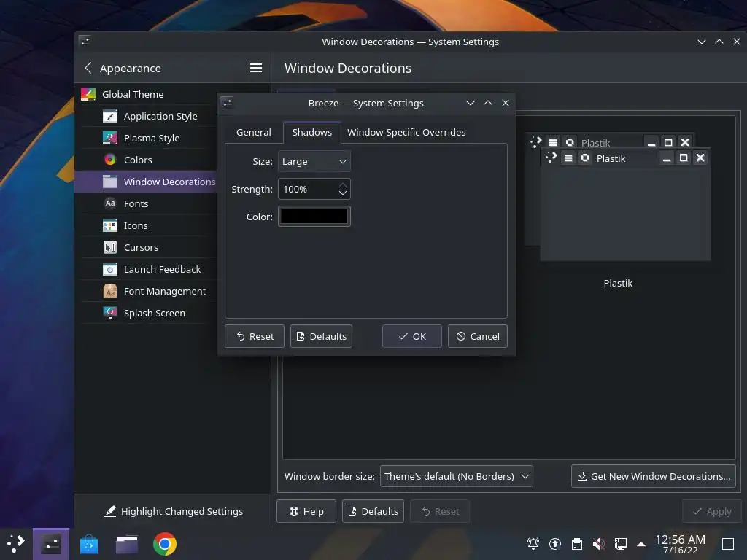
Task: Click the Launch Feedback icon
Action: pos(110,269)
